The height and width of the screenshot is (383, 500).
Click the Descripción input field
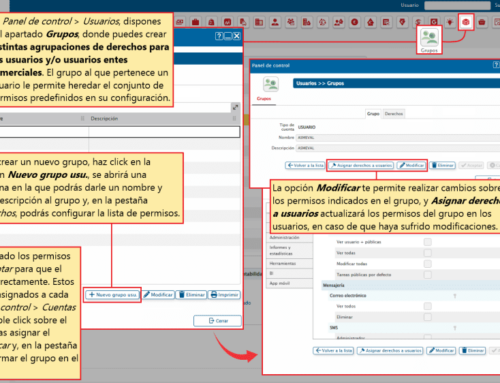click(x=398, y=148)
